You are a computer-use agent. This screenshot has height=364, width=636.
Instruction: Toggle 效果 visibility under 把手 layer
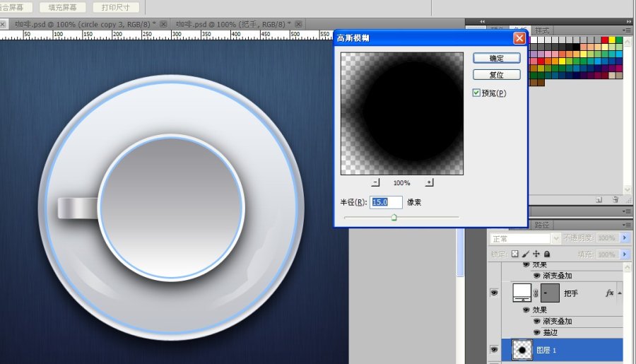(526, 310)
